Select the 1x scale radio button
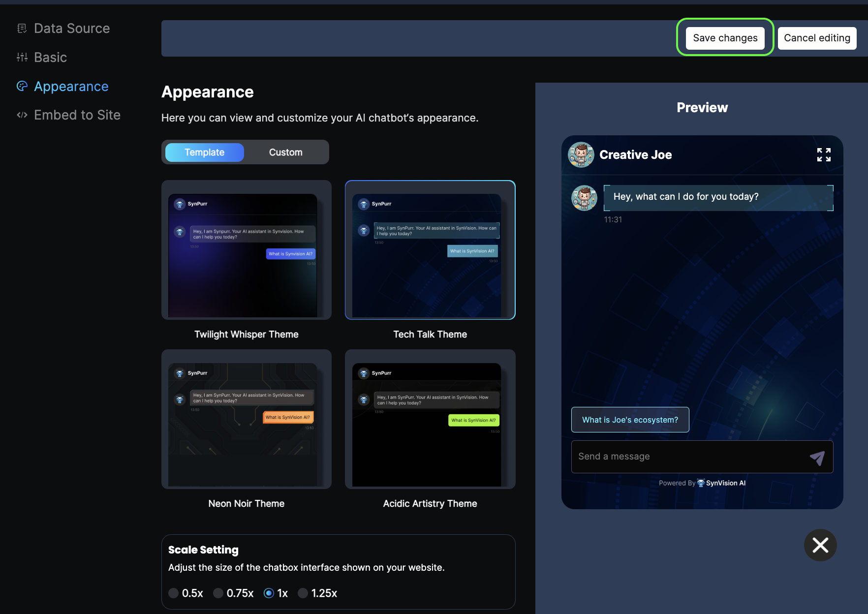 tap(269, 593)
